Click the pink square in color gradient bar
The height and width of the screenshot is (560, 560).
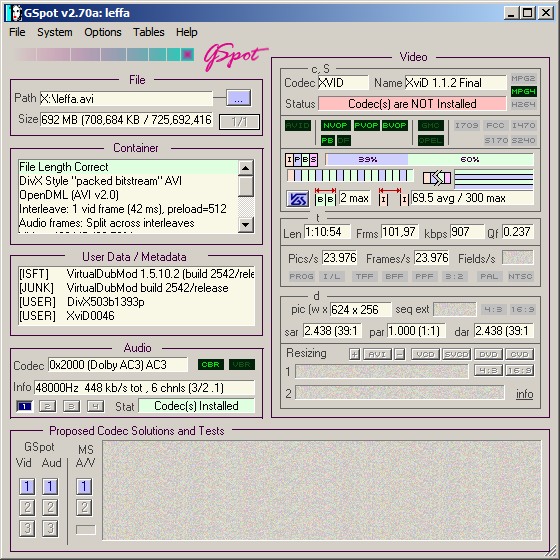pyautogui.click(x=187, y=55)
